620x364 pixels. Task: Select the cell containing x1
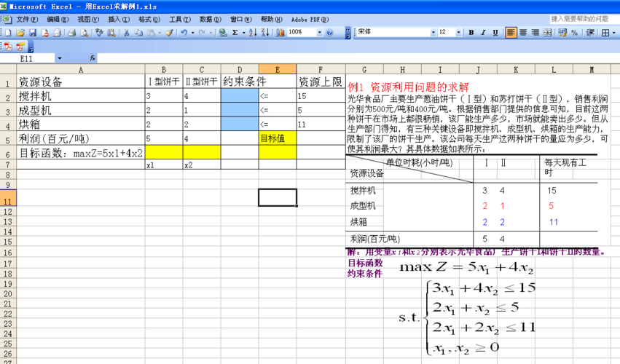pyautogui.click(x=164, y=165)
